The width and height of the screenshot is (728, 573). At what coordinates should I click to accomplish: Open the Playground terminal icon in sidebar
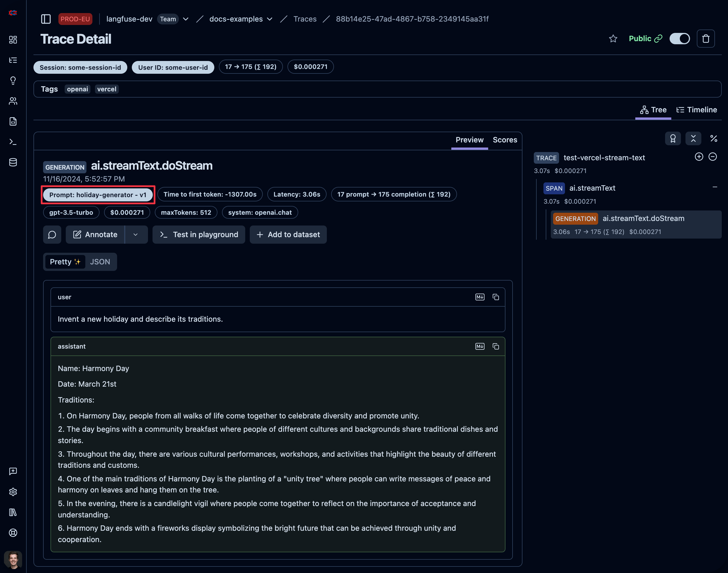pyautogui.click(x=13, y=142)
